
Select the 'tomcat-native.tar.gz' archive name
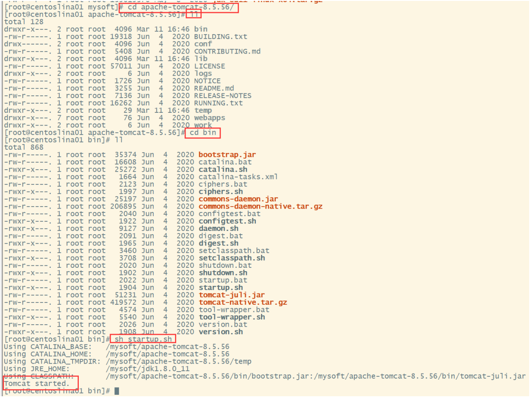coord(243,302)
